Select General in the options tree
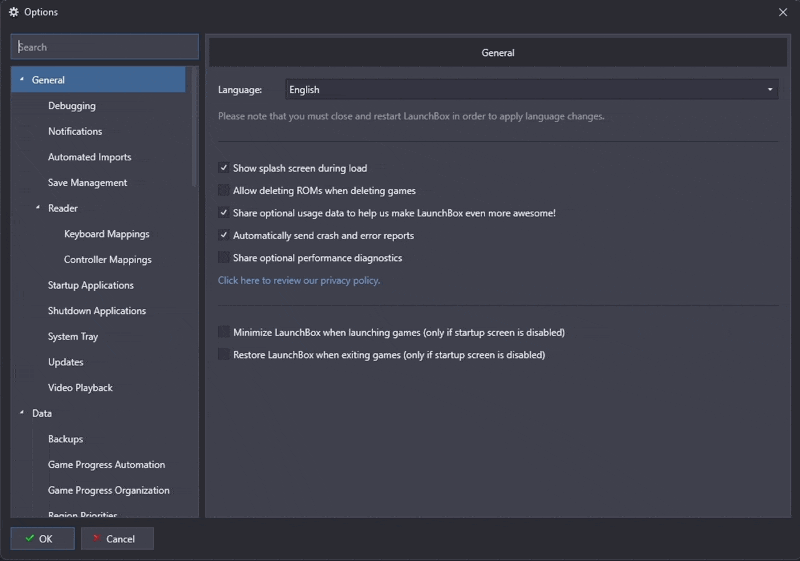 98,80
